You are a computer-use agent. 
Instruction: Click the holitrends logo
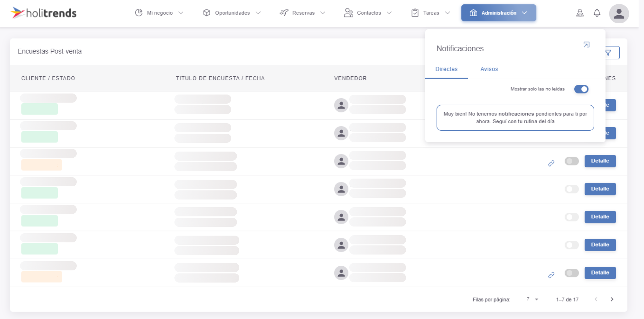tap(44, 13)
